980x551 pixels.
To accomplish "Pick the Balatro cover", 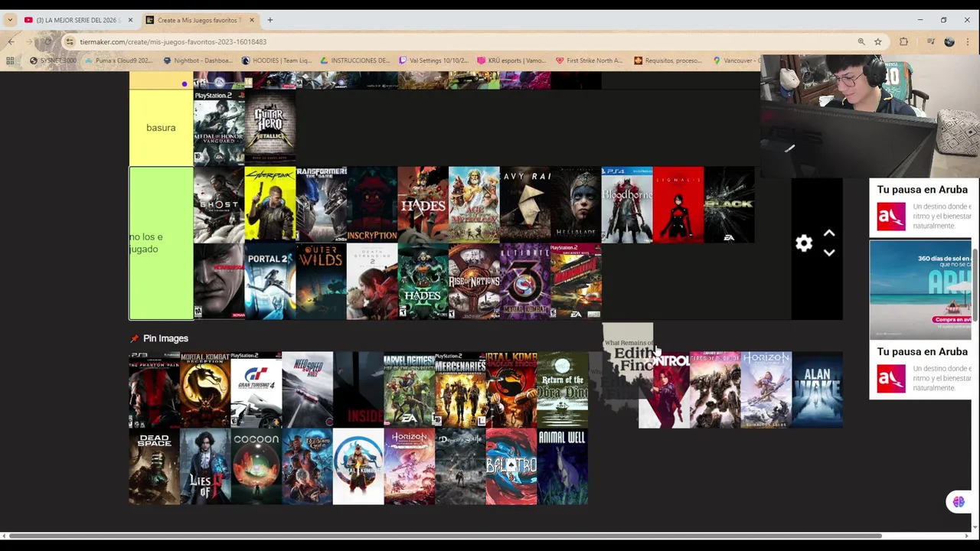I will (511, 467).
